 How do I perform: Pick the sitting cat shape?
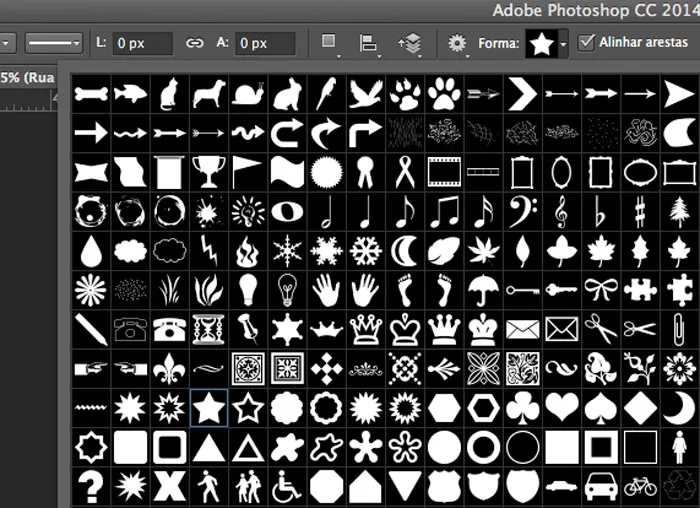(x=169, y=94)
